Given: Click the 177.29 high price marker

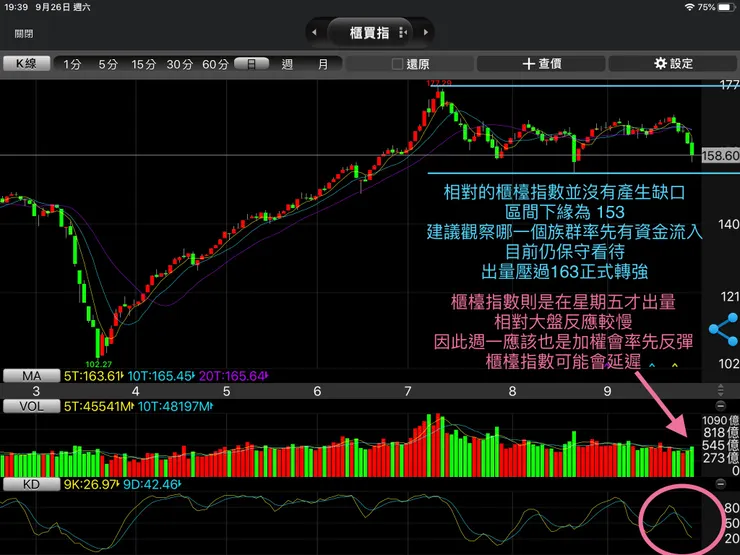Looking at the screenshot, I should (x=439, y=83).
